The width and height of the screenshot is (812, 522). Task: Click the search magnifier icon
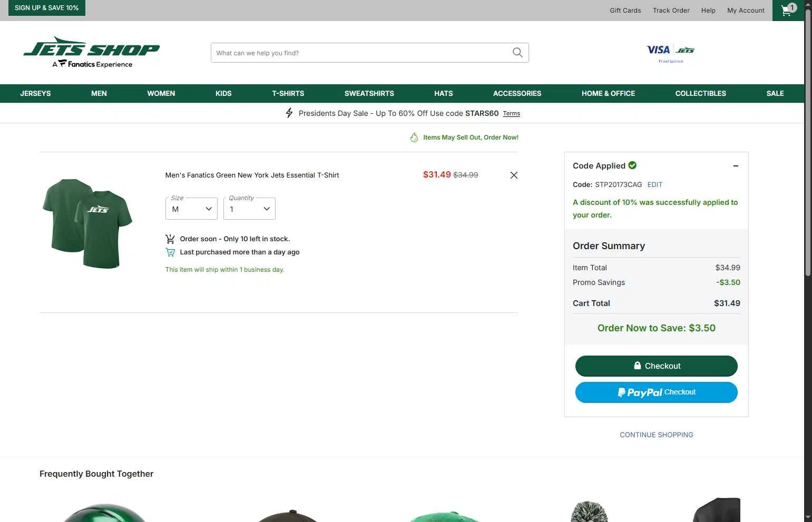(517, 53)
